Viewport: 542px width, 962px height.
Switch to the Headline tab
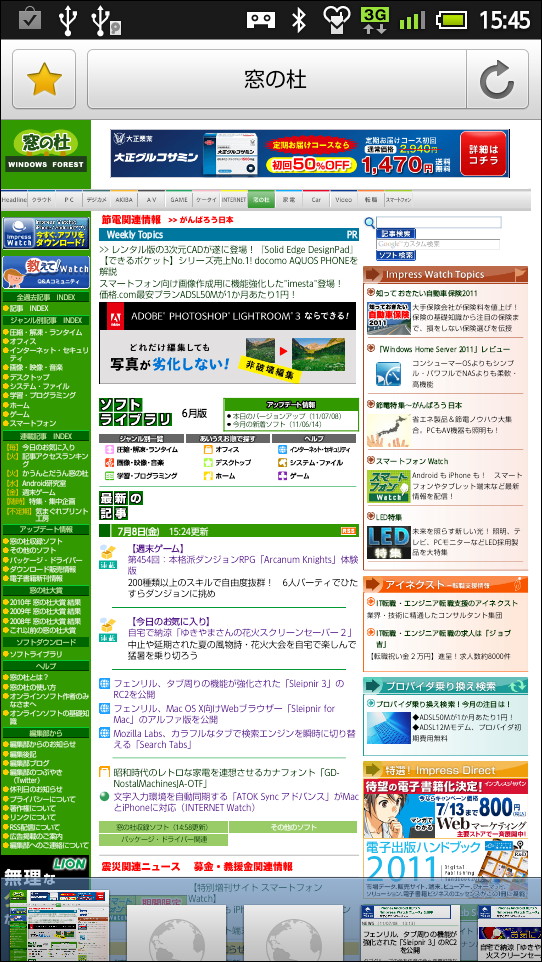click(14, 199)
